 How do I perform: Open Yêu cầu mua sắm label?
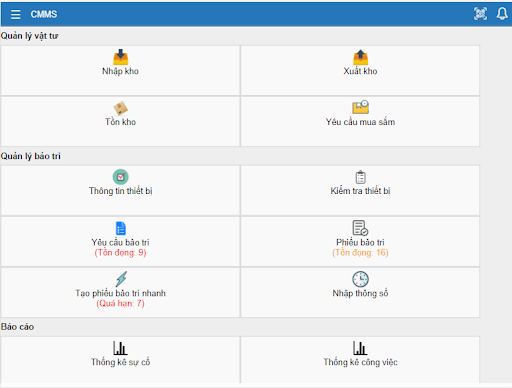click(360, 122)
